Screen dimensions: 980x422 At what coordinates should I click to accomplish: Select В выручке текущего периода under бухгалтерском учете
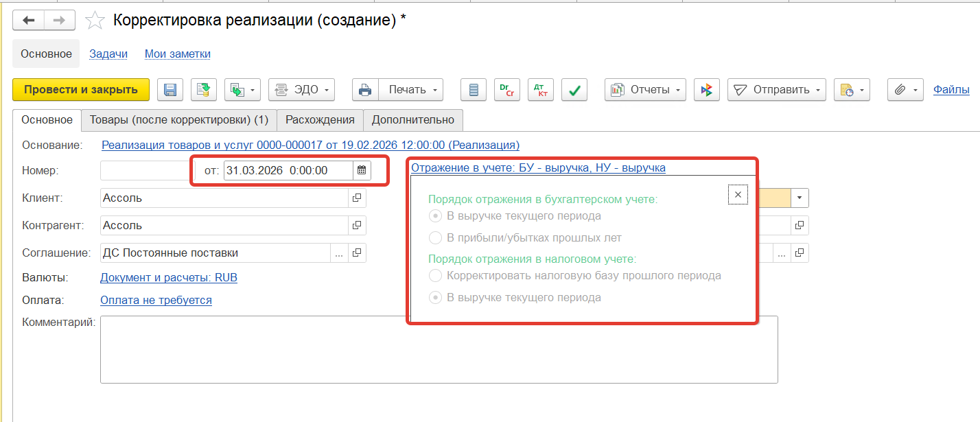515,216
